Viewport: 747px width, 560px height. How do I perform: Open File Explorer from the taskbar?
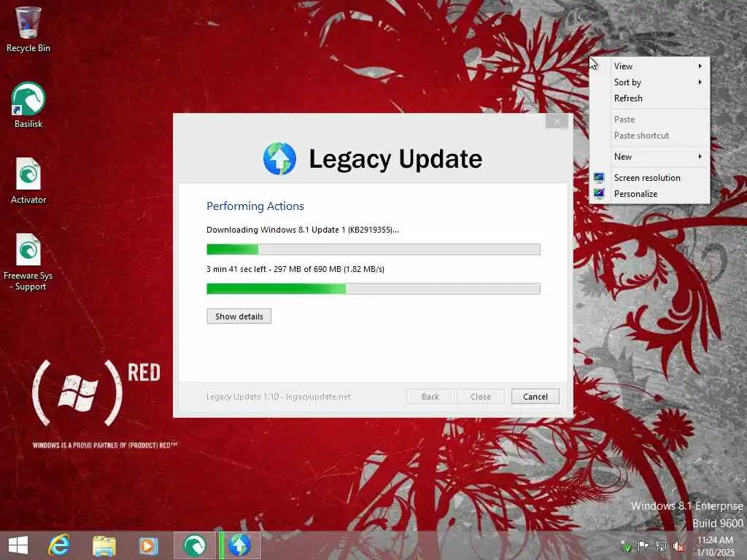click(x=104, y=545)
